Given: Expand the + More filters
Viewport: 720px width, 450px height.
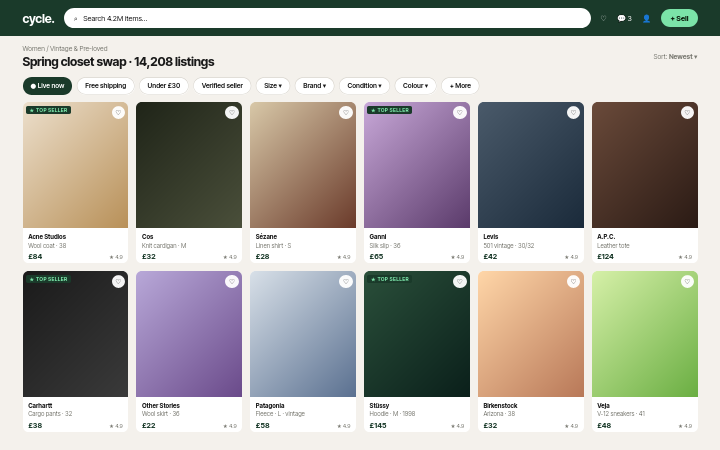Looking at the screenshot, I should point(460,86).
